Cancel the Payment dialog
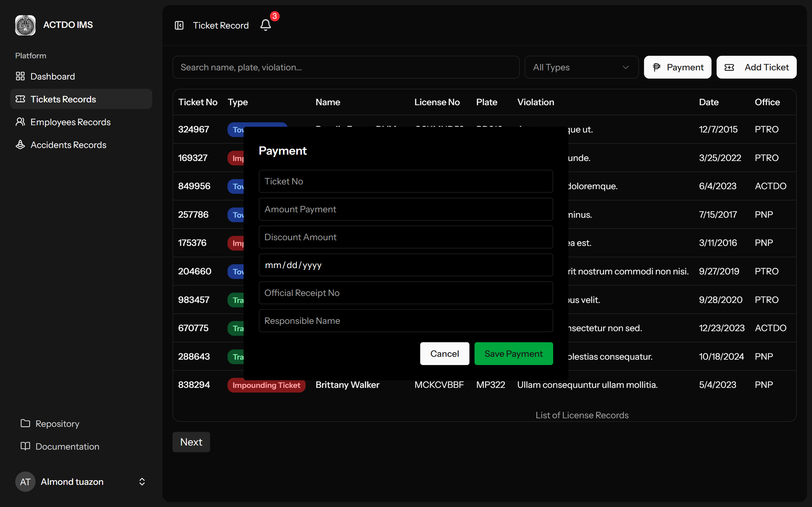This screenshot has height=507, width=812. 444,354
